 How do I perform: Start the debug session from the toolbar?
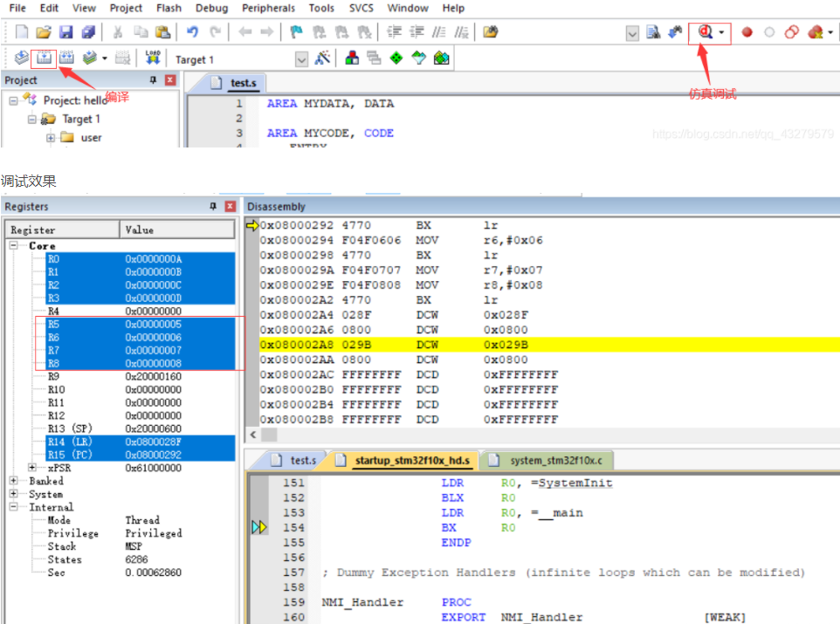(x=704, y=33)
